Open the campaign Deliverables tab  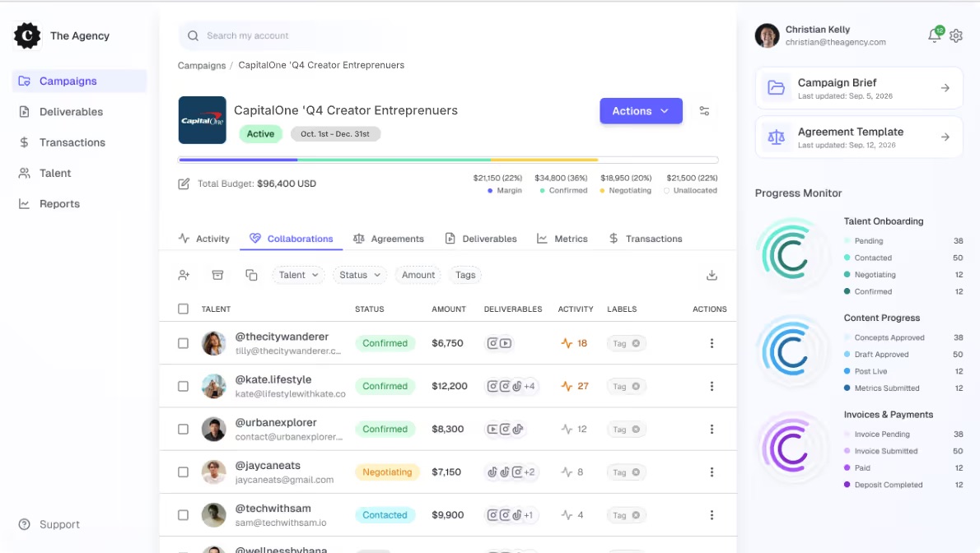(481, 239)
